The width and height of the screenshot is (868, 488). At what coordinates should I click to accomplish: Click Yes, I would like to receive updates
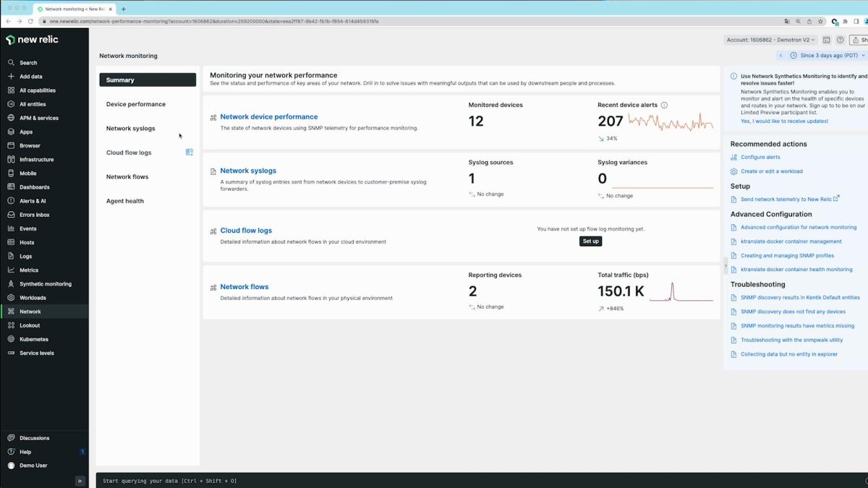(784, 121)
